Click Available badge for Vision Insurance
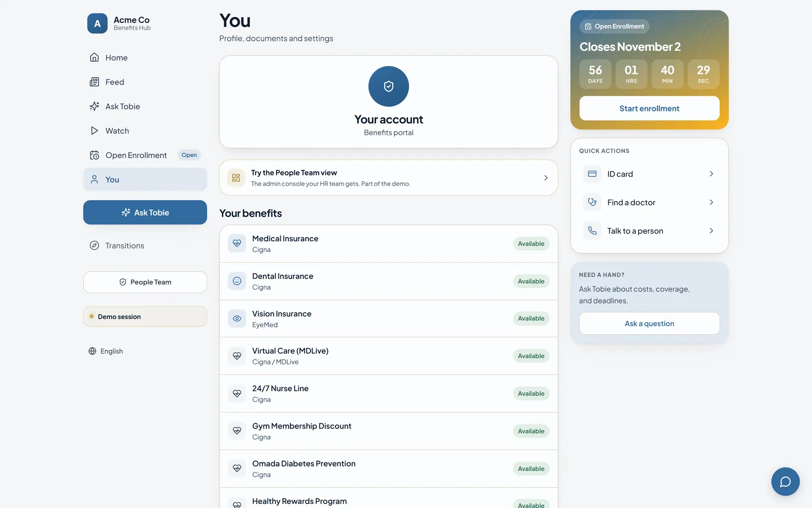 click(x=531, y=319)
